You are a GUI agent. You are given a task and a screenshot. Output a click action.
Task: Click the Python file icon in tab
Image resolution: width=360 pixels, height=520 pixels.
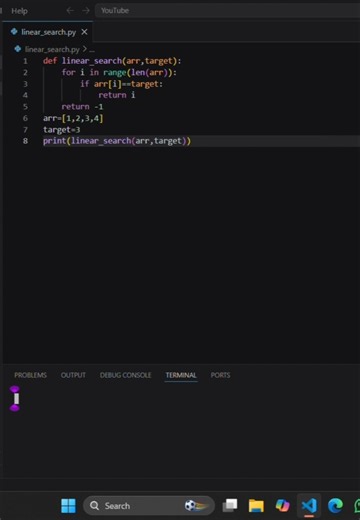coord(14,32)
